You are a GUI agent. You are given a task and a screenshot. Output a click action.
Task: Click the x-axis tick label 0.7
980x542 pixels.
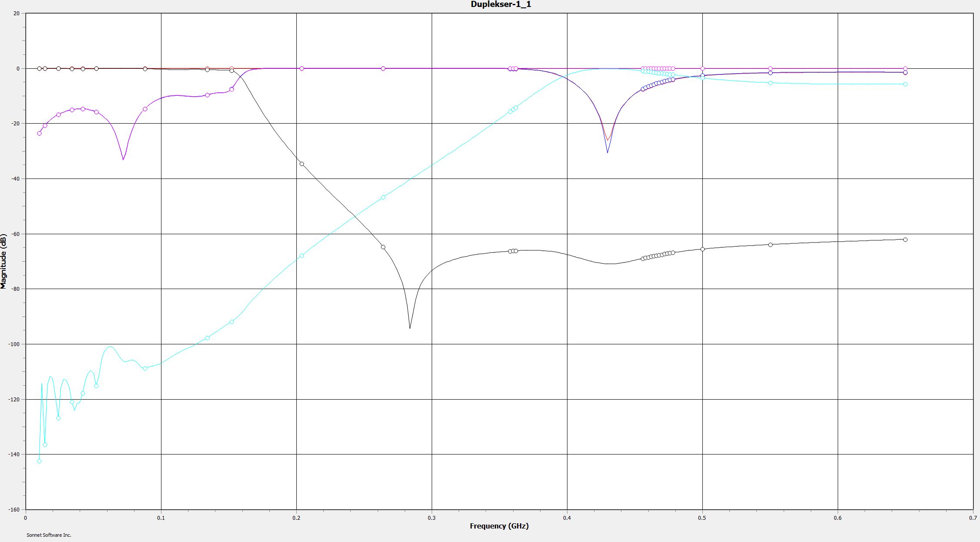tap(973, 518)
